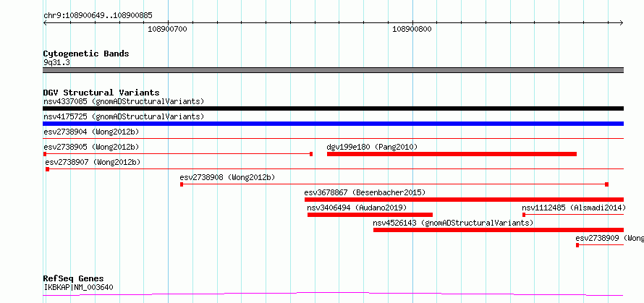Click the ruler's left arrowhead
The image size is (644, 303).
point(45,22)
